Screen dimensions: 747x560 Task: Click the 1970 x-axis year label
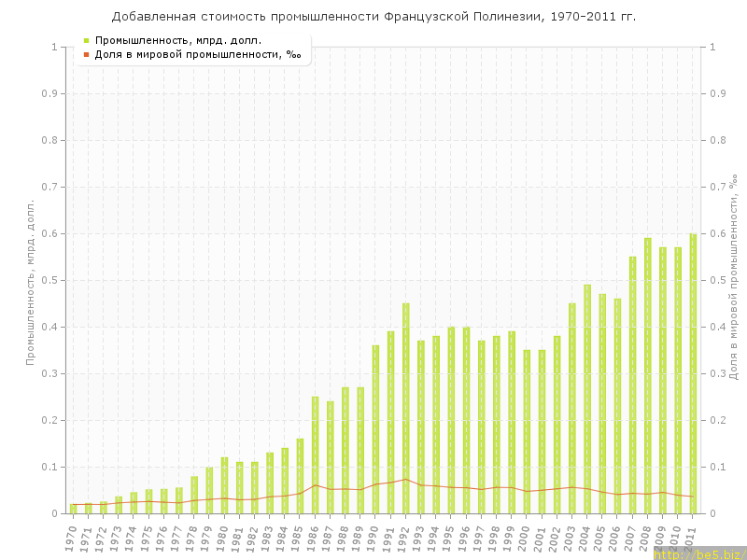pos(71,538)
